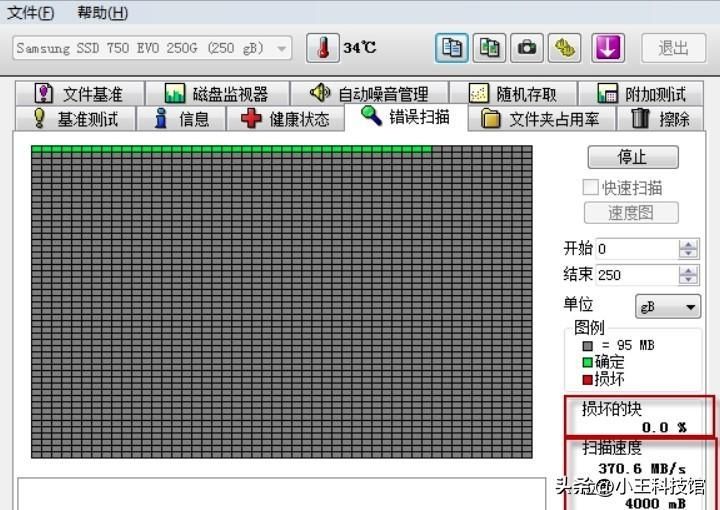The image size is (720, 510).
Task: Click the 速度图 button
Action: 631,213
